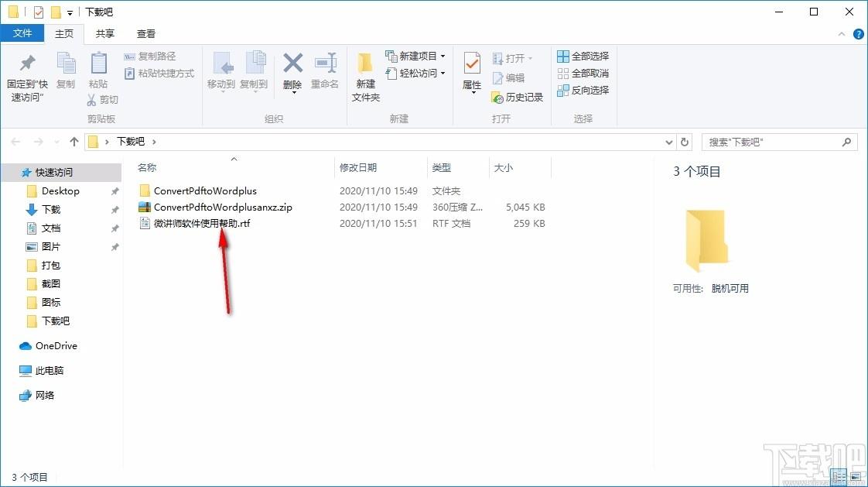Switch to the 主页 tab

64,34
